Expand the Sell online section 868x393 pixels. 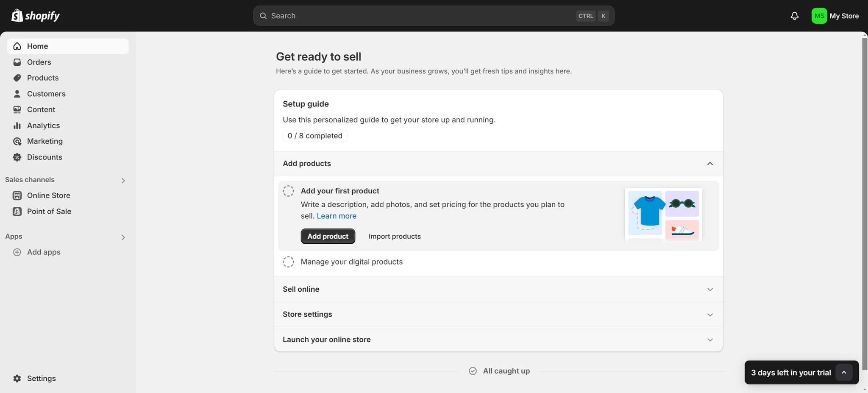point(710,289)
